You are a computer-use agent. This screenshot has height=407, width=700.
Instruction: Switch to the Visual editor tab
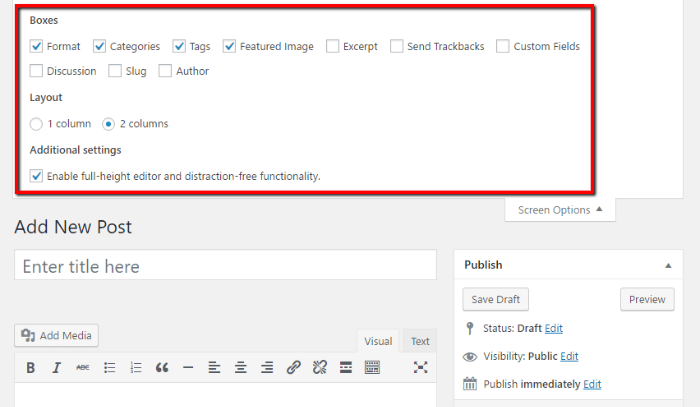378,341
